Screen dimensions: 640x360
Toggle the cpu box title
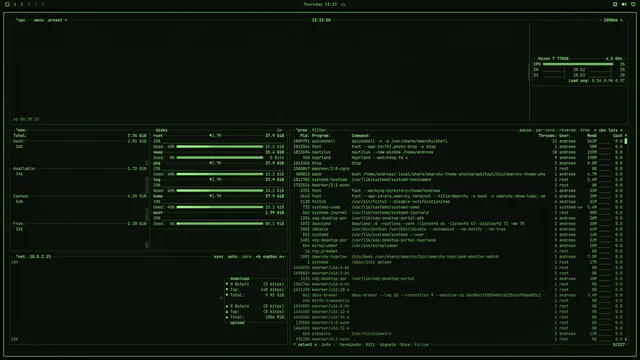(20, 20)
